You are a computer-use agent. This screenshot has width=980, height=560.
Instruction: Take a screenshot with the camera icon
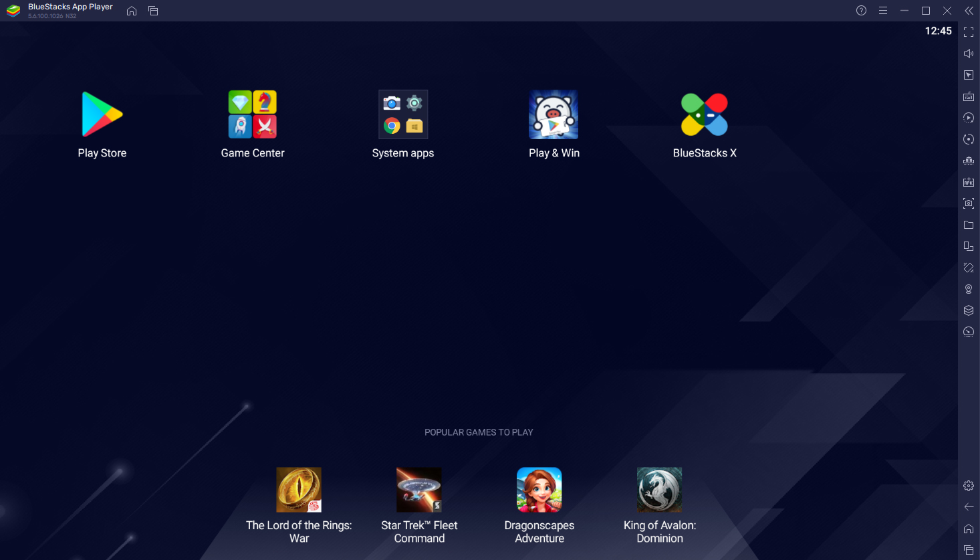(x=969, y=203)
